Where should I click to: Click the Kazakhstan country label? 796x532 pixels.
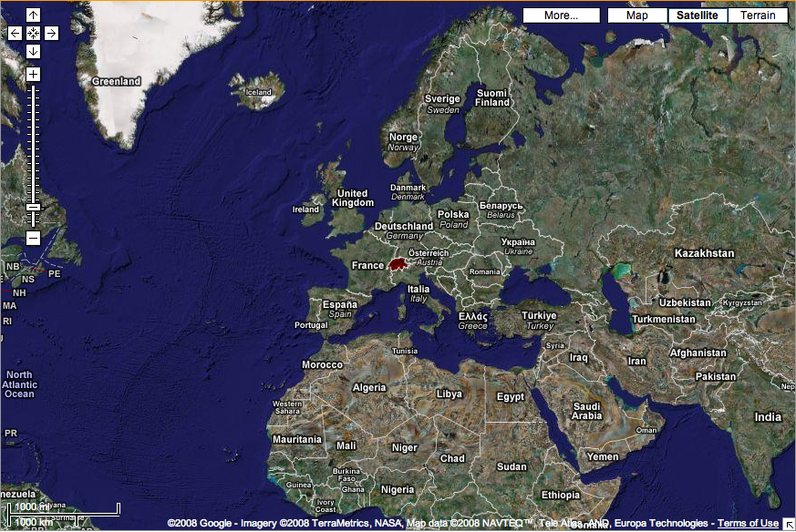point(704,252)
